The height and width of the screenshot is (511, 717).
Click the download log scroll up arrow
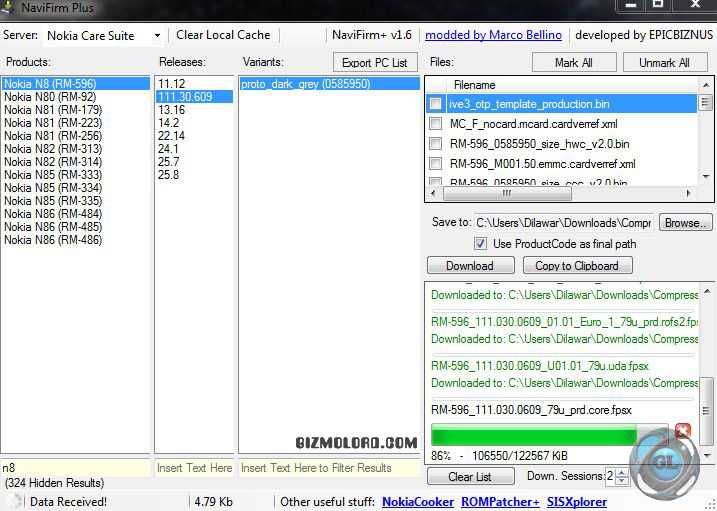(x=707, y=291)
